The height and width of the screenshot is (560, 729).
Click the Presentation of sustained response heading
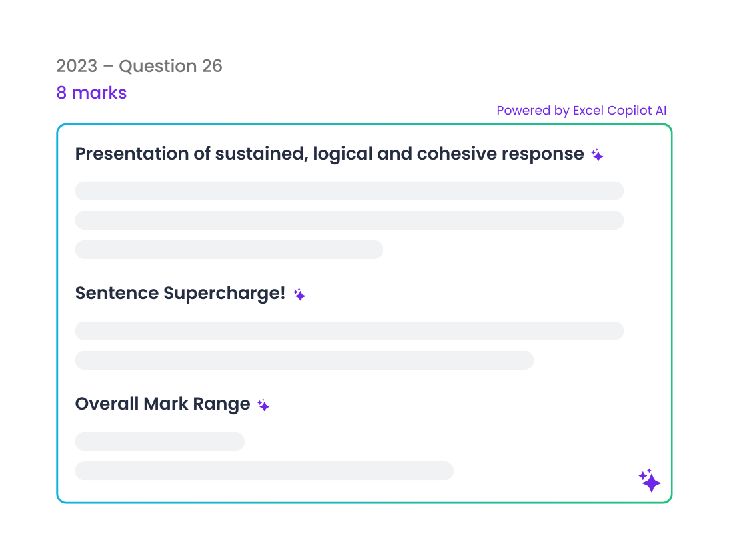(x=330, y=154)
